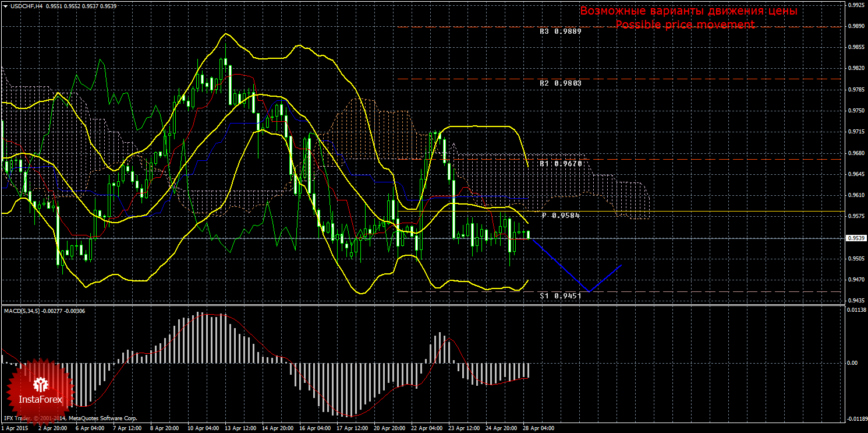The height and width of the screenshot is (433, 868).
Task: Select the R3 0.9889 resistance label
Action: pos(560,32)
